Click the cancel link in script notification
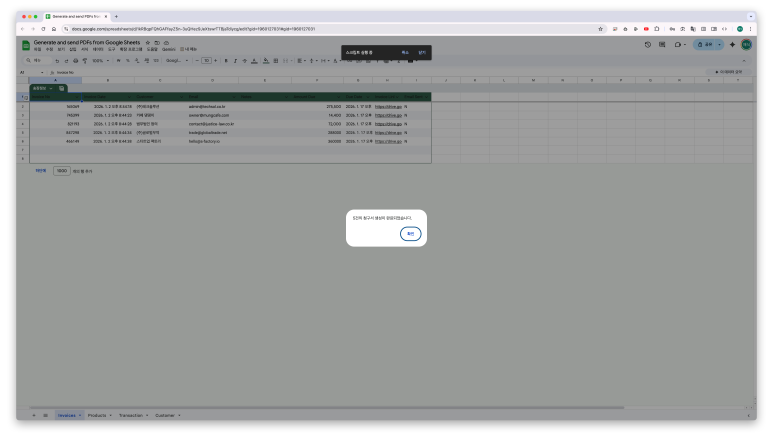The width and height of the screenshot is (773, 442). [x=405, y=52]
